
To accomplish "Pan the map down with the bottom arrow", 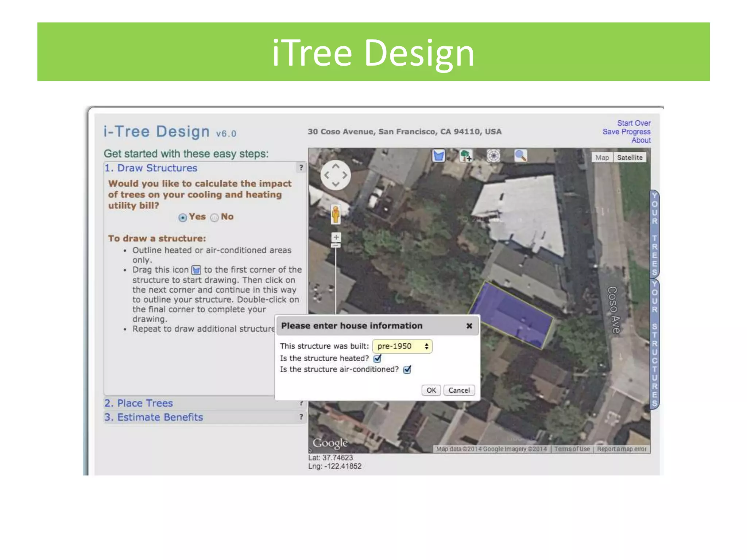I will pos(336,184).
